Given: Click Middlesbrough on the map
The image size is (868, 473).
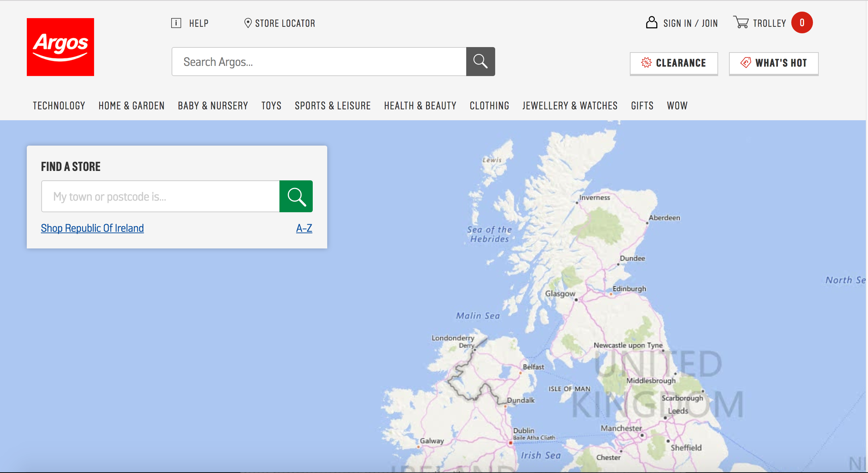Looking at the screenshot, I should pos(651,381).
